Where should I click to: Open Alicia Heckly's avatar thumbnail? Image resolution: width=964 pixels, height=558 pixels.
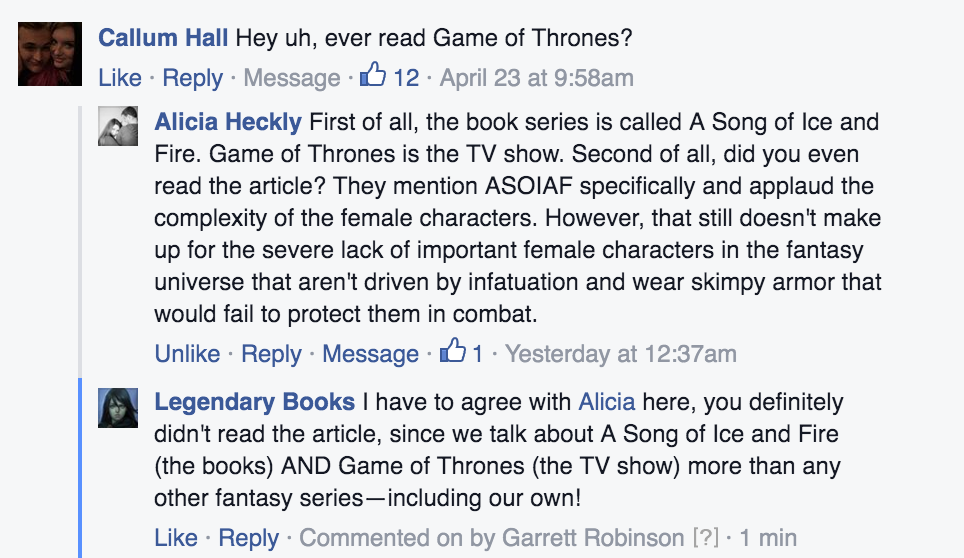point(118,126)
